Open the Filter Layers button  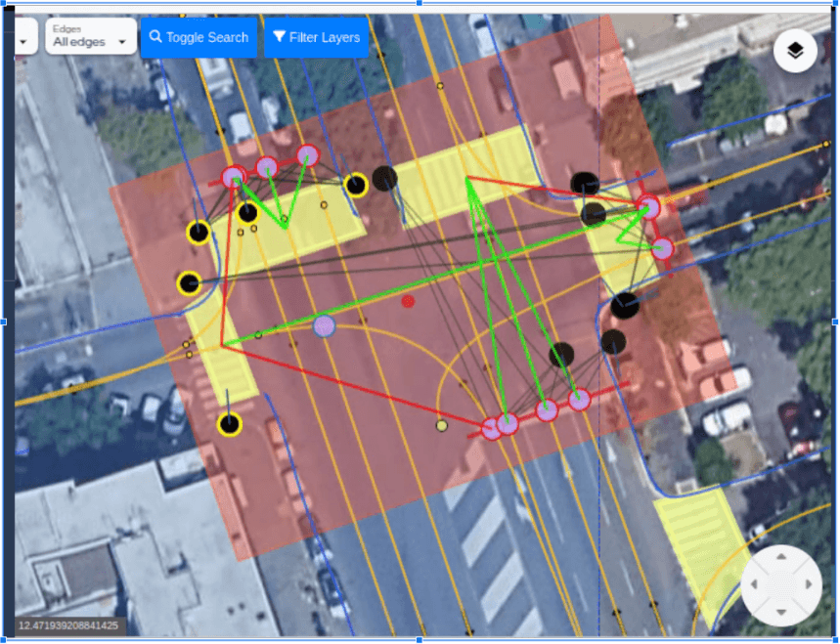click(316, 37)
